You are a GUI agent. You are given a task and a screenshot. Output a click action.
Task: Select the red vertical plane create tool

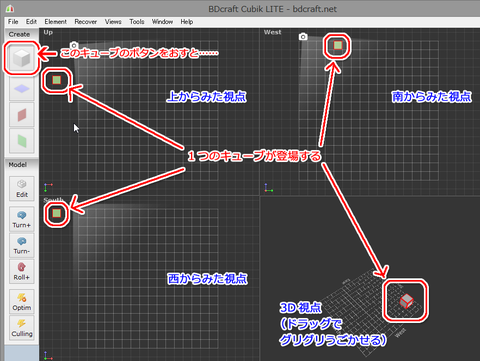pyautogui.click(x=22, y=115)
